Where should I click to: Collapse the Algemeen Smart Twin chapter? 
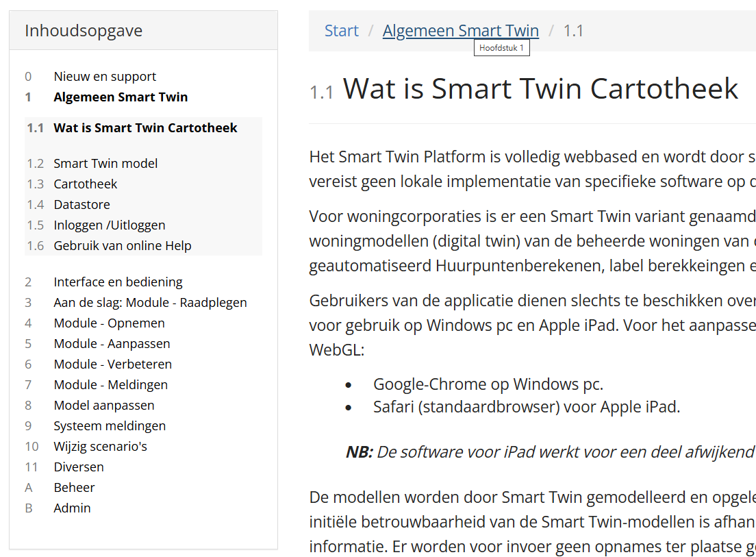[x=121, y=97]
